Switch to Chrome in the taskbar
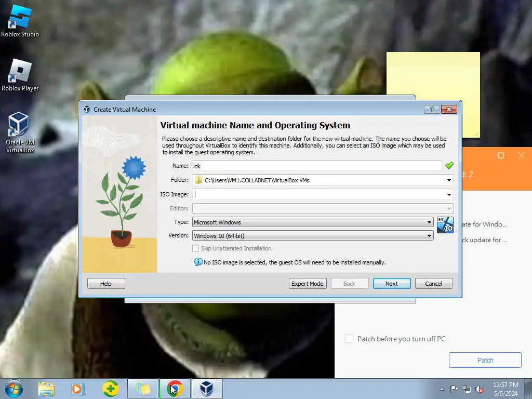Screen dimensions: 532x399 (x=175, y=389)
